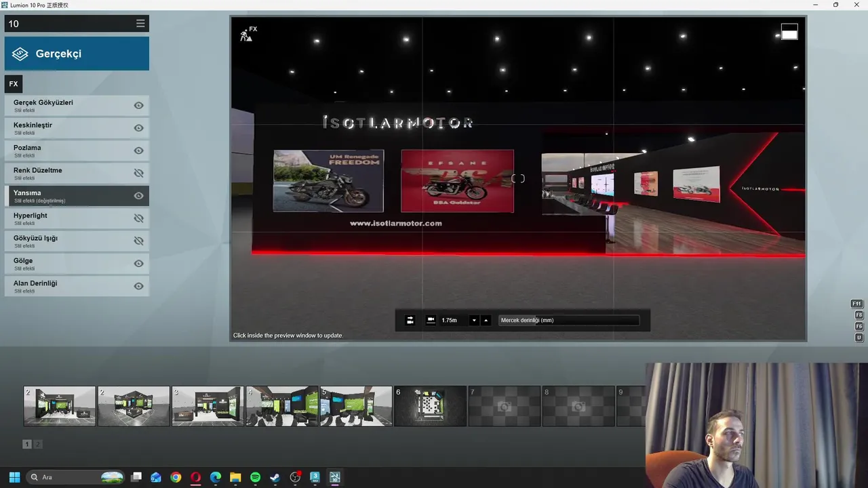
Task: Toggle visibility of Gerçek Gökyüzleri effect
Action: click(x=138, y=106)
